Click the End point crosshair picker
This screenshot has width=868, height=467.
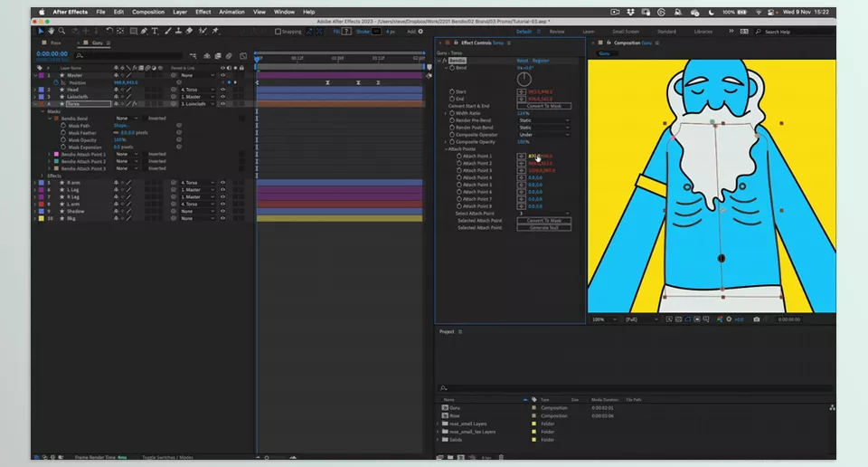tap(522, 99)
